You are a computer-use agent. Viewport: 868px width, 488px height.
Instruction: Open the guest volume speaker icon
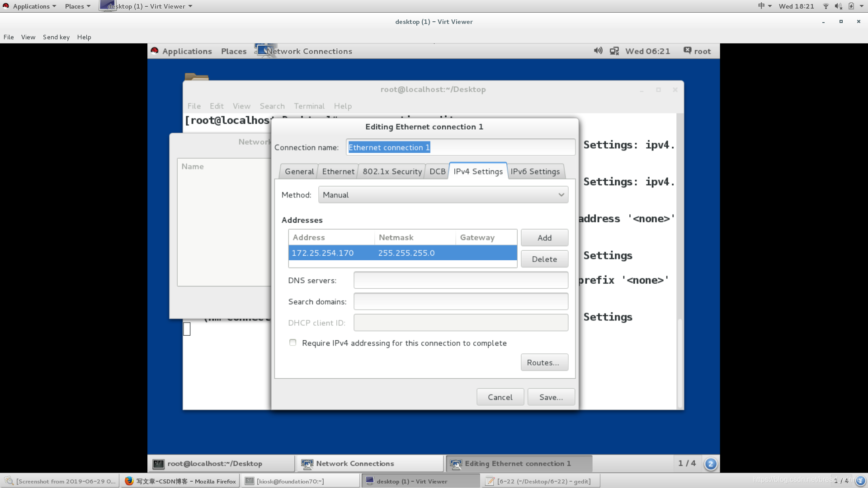[598, 51]
